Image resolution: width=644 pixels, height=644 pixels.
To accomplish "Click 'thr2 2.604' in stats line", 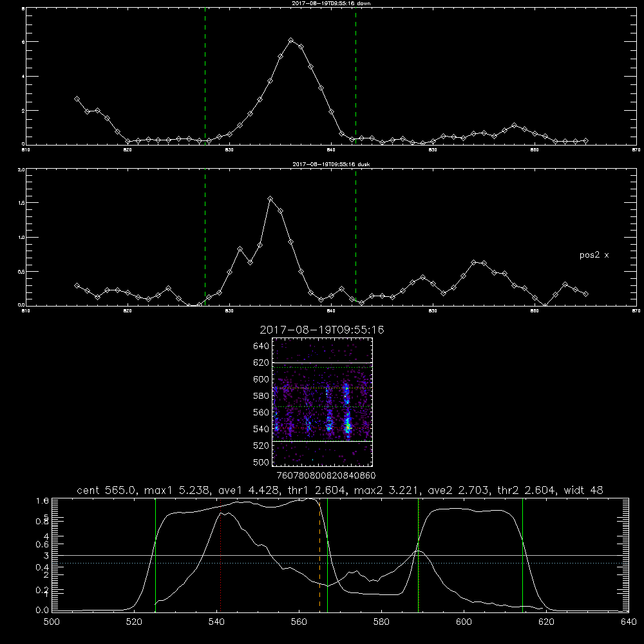I will (x=526, y=490).
